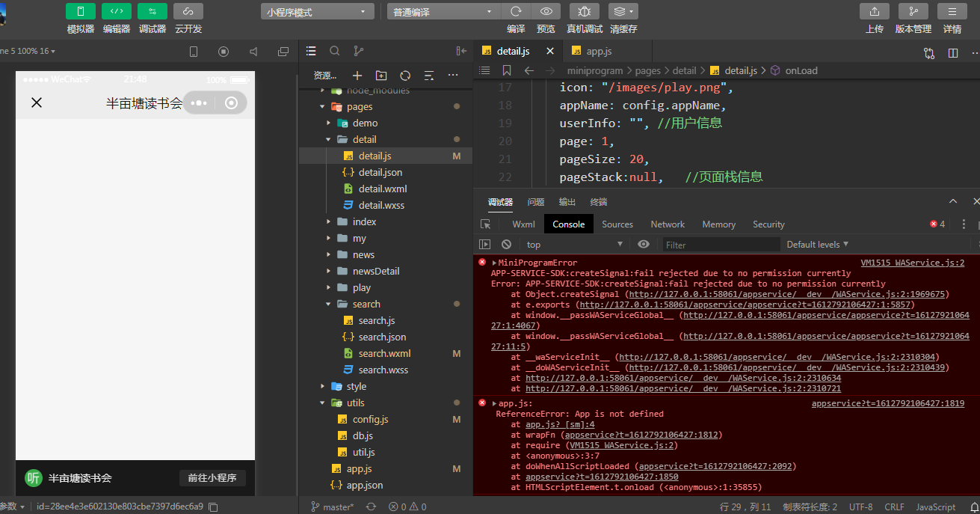Expand the index folder

click(x=329, y=222)
